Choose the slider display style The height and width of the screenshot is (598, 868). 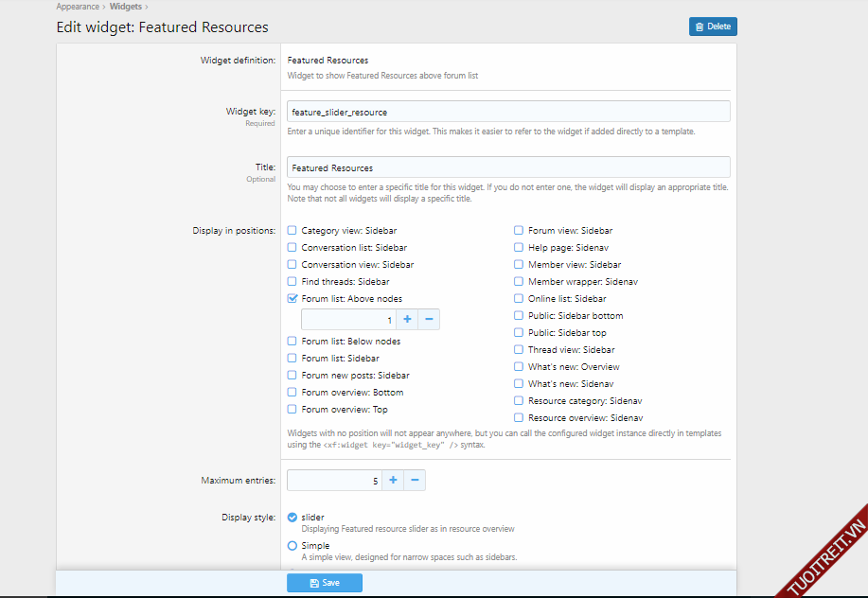(292, 518)
